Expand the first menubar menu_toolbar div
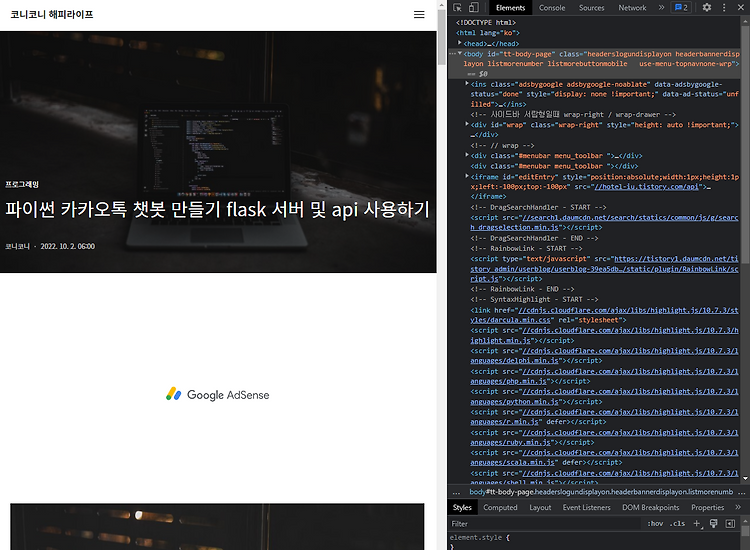 467,155
